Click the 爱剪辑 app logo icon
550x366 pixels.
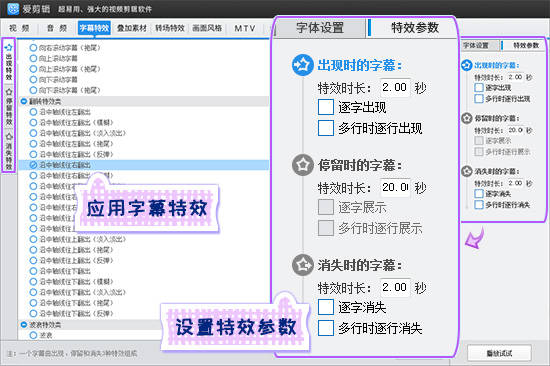pyautogui.click(x=13, y=9)
